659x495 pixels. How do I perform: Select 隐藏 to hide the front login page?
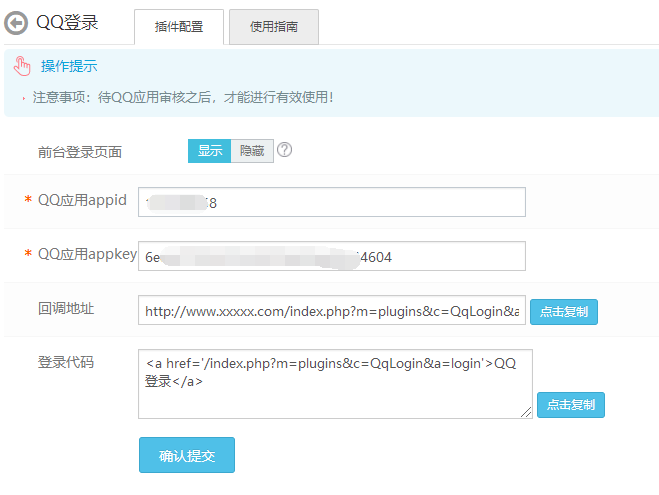(x=252, y=151)
